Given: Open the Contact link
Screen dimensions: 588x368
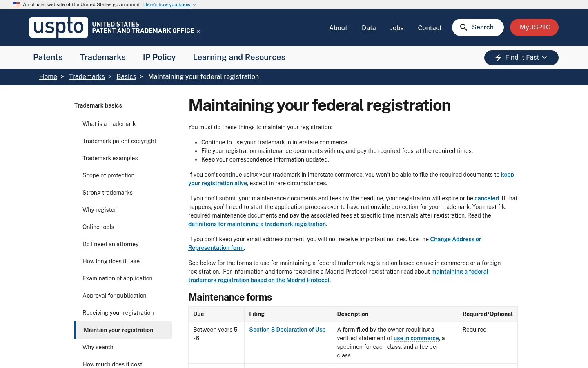Looking at the screenshot, I should 430,28.
